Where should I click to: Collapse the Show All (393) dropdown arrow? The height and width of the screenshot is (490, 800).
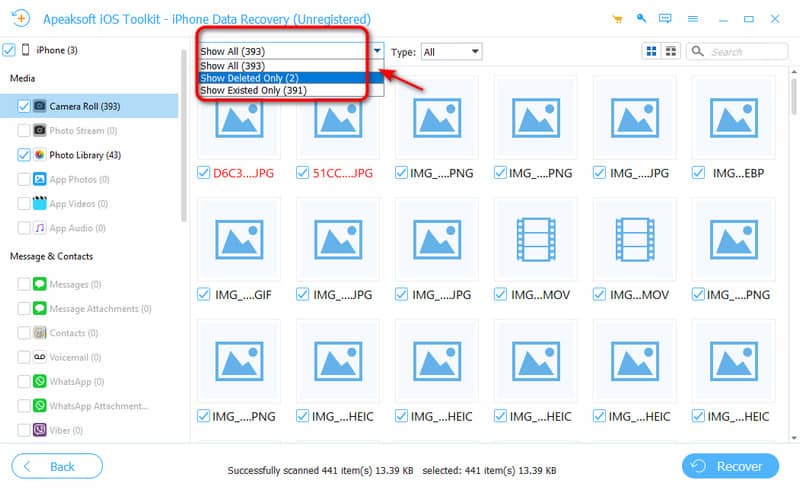377,51
